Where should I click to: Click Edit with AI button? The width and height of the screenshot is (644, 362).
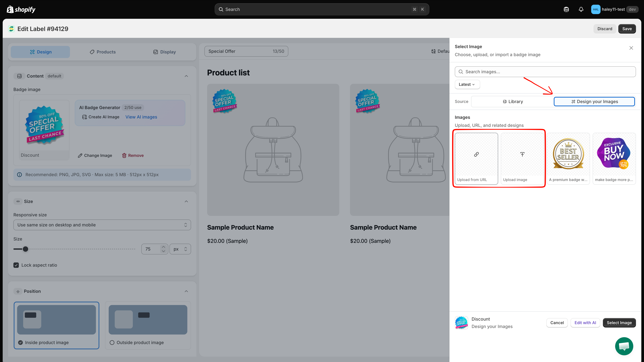(x=585, y=322)
